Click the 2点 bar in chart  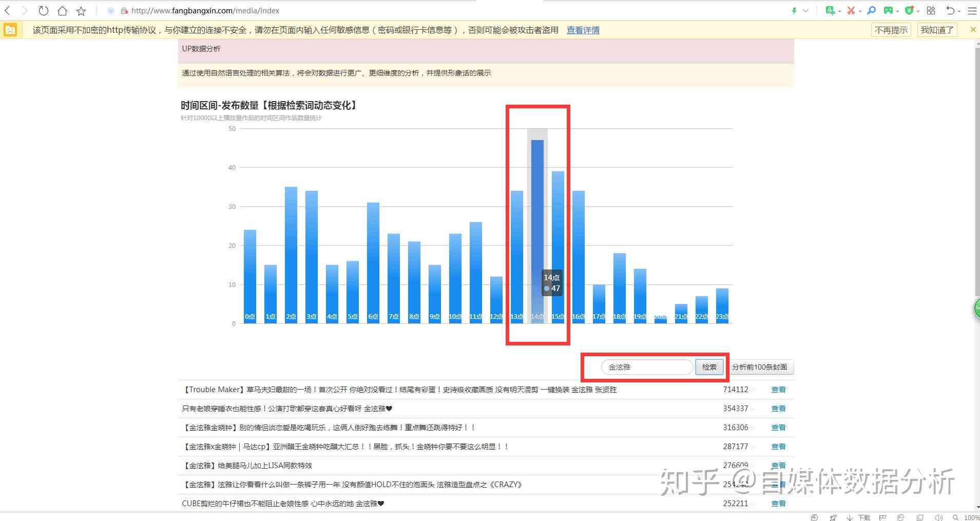(291, 255)
